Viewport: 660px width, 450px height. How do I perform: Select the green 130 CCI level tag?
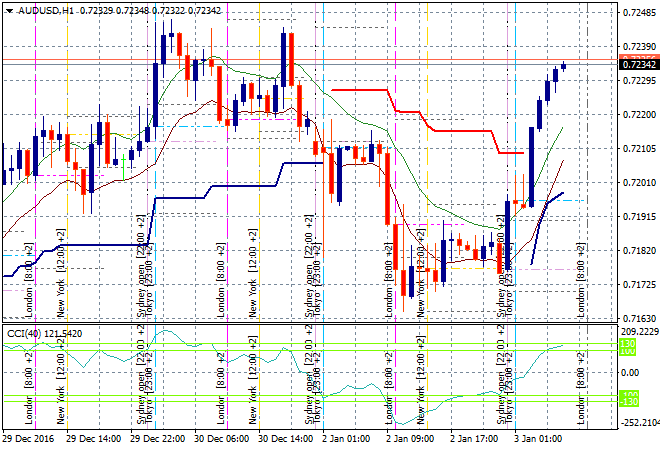point(628,344)
